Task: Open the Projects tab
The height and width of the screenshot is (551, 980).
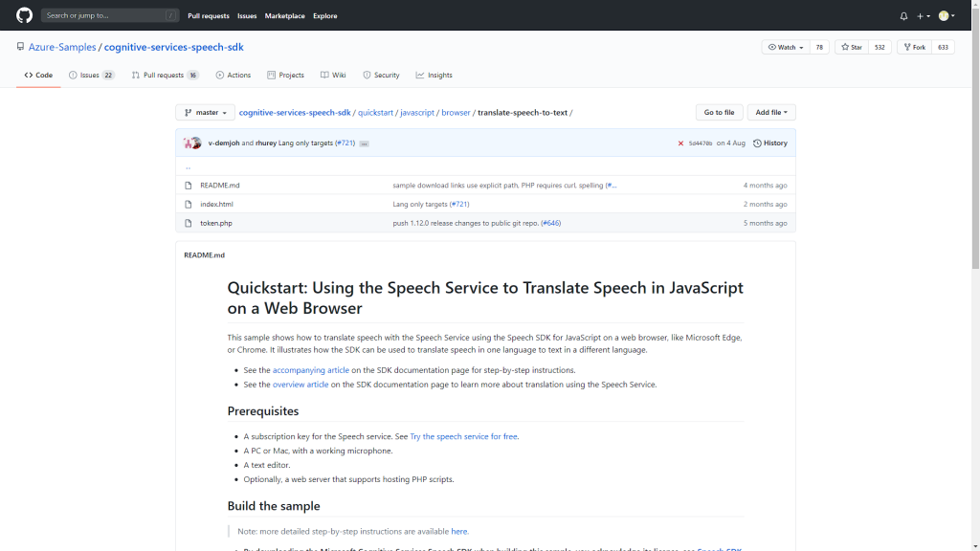Action: point(285,75)
